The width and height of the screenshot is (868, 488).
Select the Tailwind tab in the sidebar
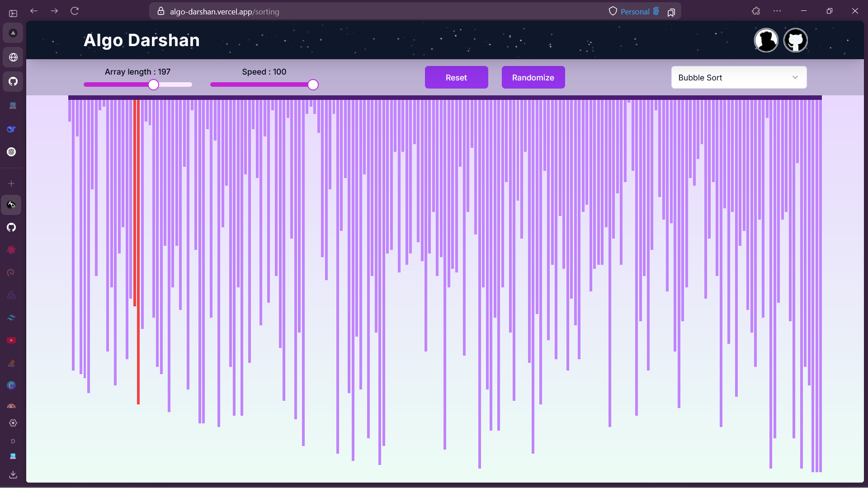pos(11,317)
